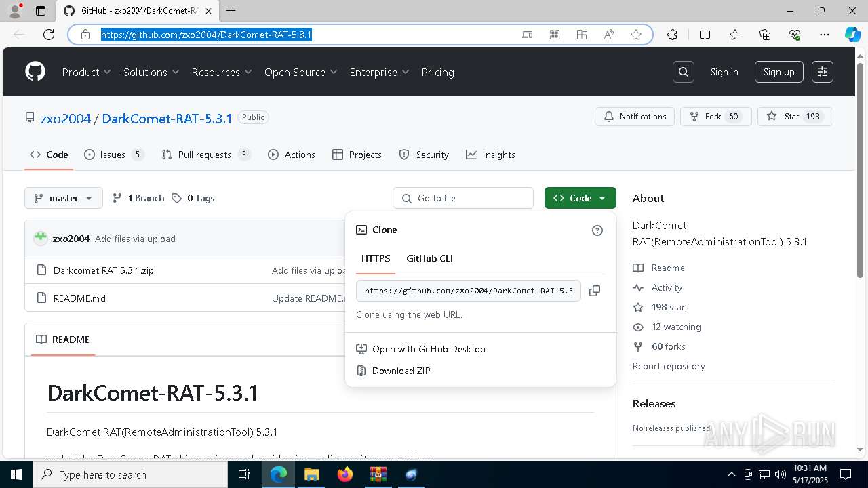Image resolution: width=868 pixels, height=488 pixels.
Task: Select the clone URL text field
Action: pos(469,291)
